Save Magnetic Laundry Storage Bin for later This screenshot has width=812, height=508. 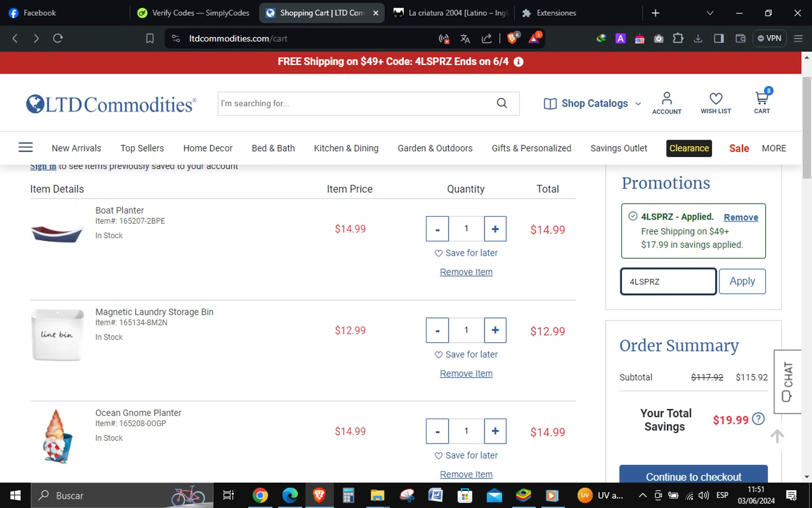466,354
